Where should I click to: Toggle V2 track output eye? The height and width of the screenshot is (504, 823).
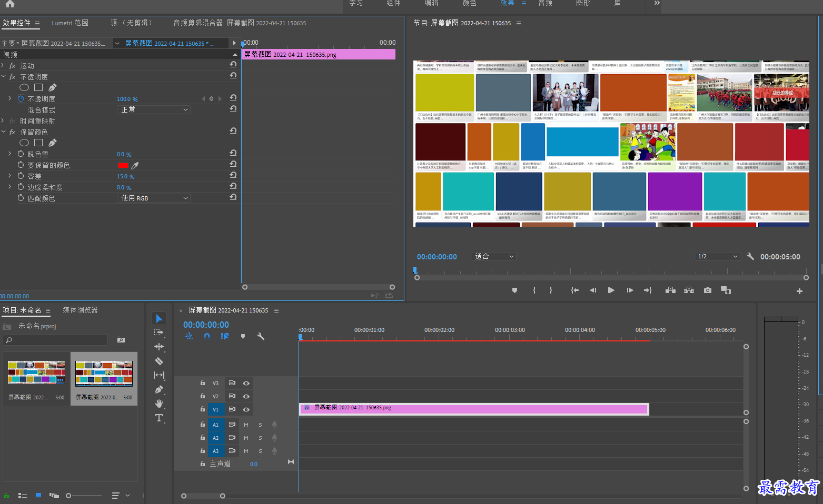(x=246, y=396)
